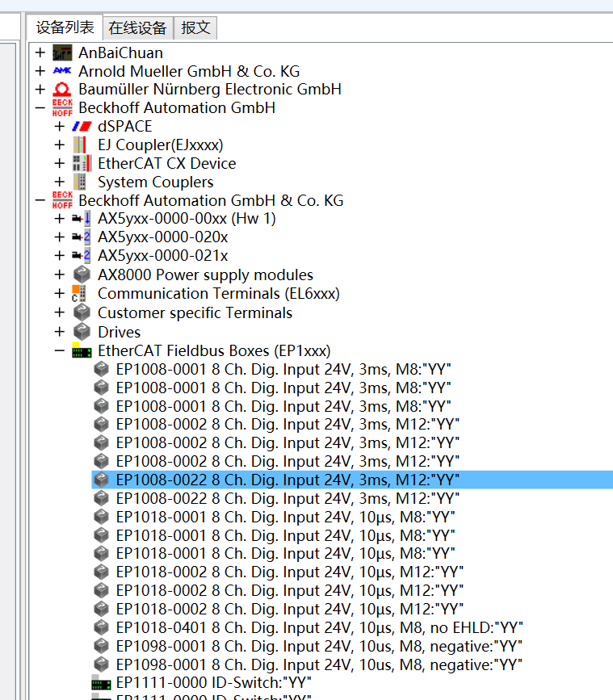Click the red Baumüller vendor logo
Screen dimensions: 613x700
click(62, 90)
